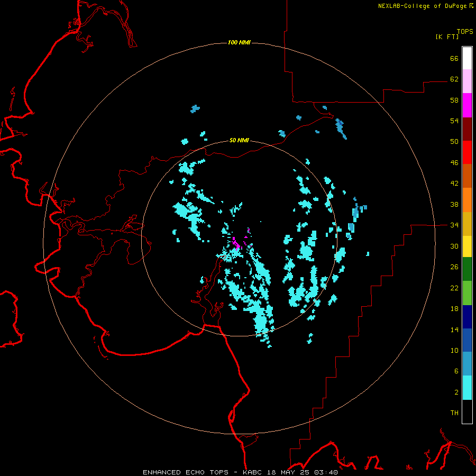Viewport: 476px width, 476px height.
Task: Select the yellow legend swatch
Action: tap(467, 246)
